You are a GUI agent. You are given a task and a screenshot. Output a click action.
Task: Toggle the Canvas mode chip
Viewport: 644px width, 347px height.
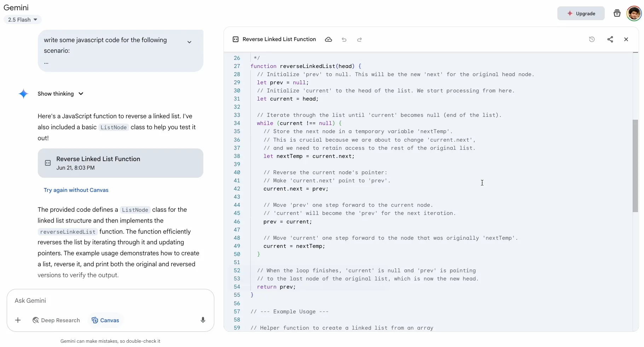(105, 320)
